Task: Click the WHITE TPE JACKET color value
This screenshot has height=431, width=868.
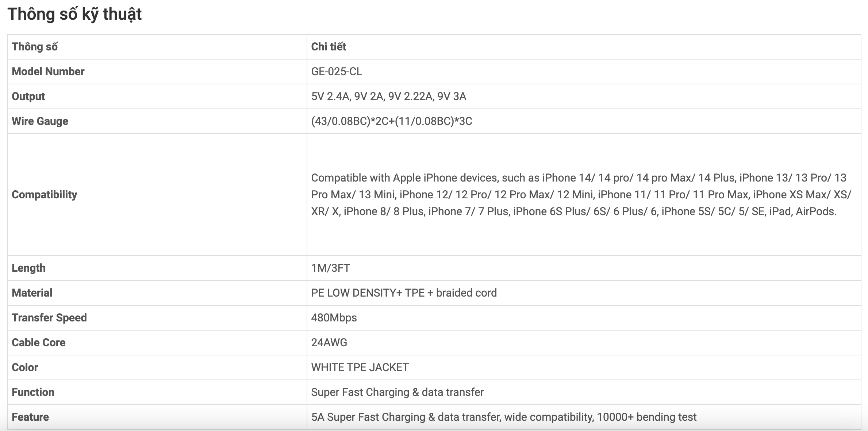Action: click(360, 367)
